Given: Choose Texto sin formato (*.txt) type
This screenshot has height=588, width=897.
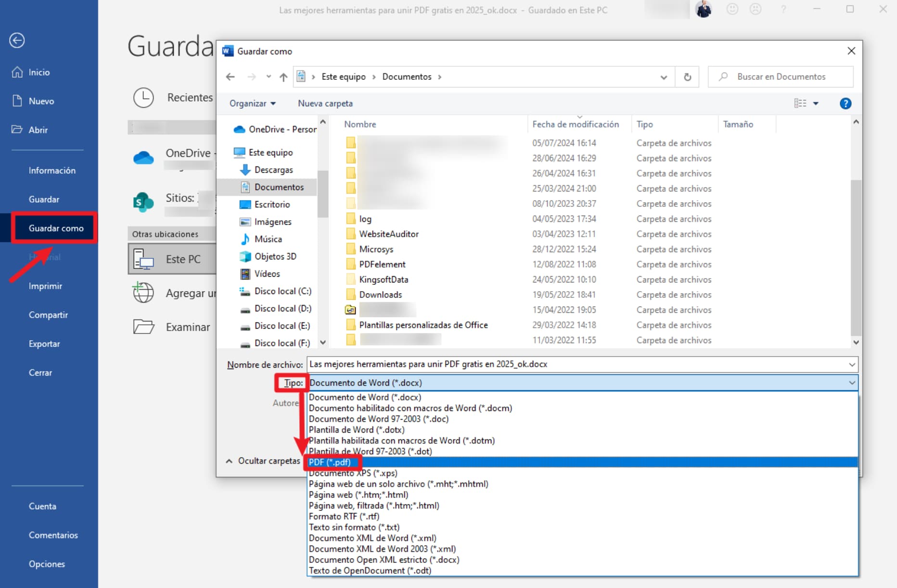Looking at the screenshot, I should (x=582, y=527).
